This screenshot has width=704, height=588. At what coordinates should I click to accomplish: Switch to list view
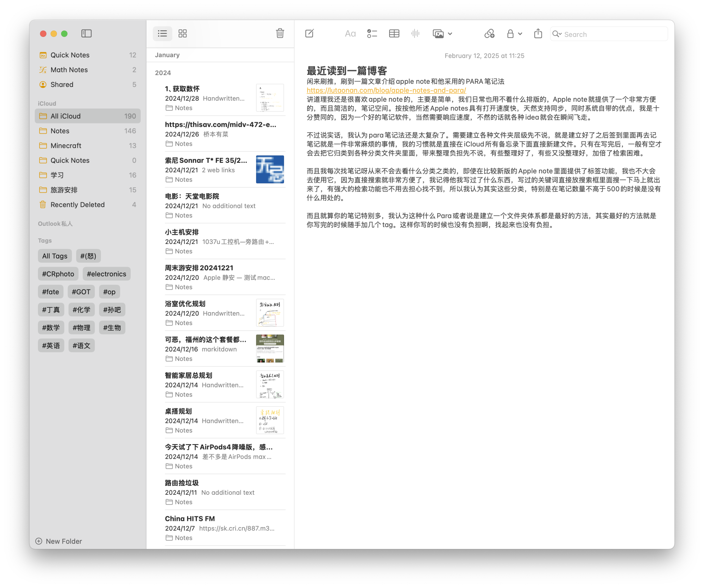click(163, 34)
